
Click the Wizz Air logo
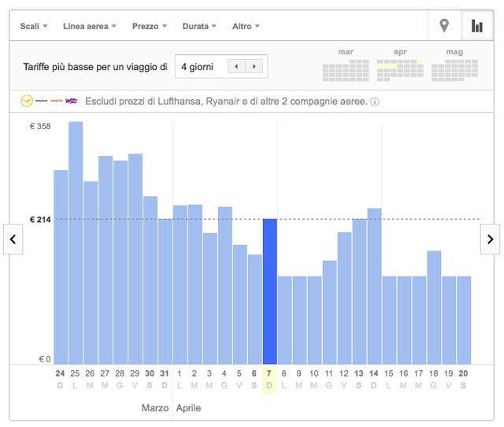click(x=72, y=101)
